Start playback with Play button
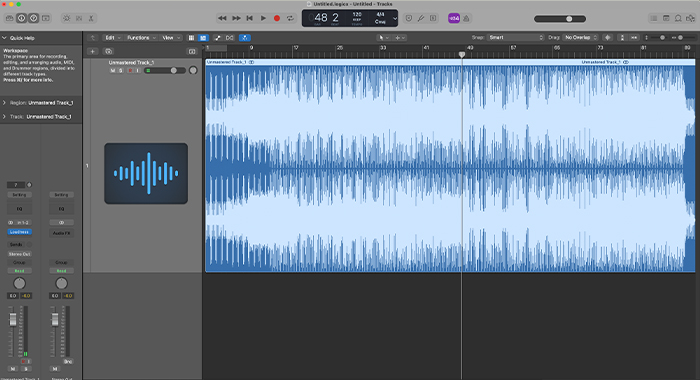 [263, 18]
